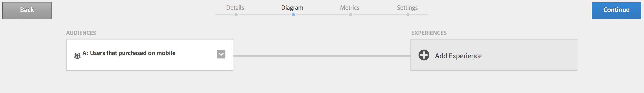Click the 'Add Experience' label text
This screenshot has width=644, height=93.
click(458, 56)
